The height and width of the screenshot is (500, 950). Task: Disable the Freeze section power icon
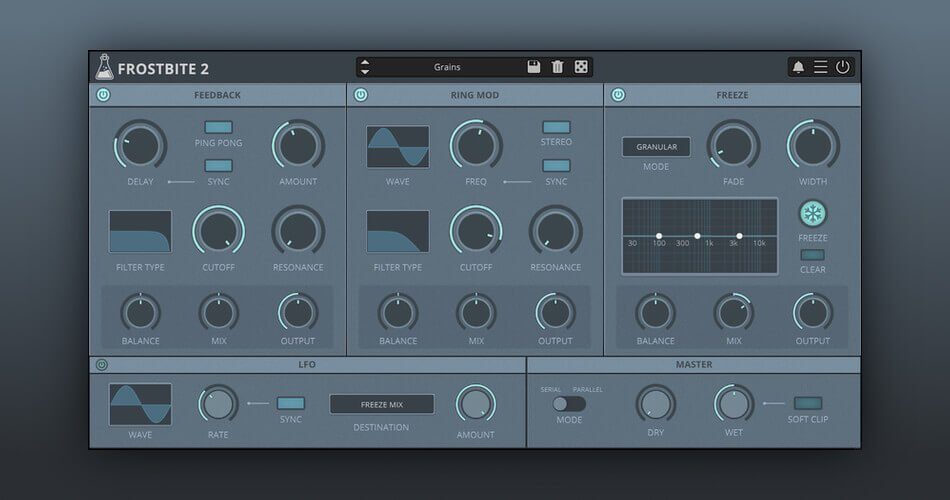618,95
